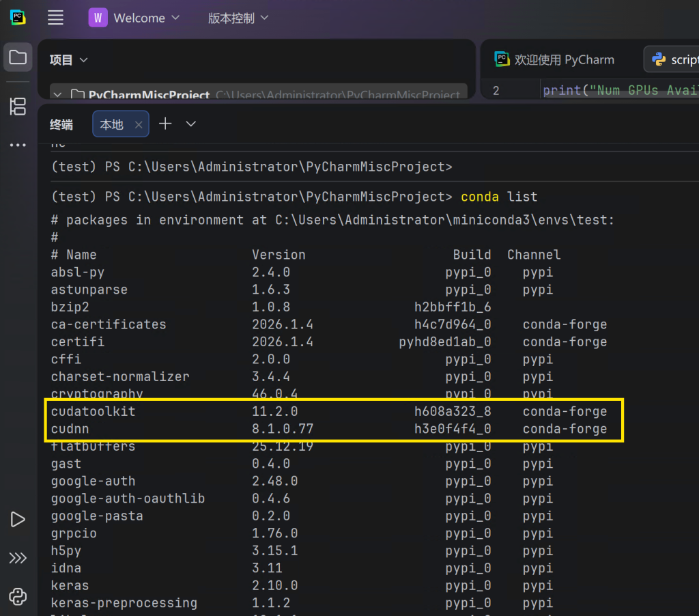The height and width of the screenshot is (616, 699).
Task: Open the Structure tool window
Action: click(18, 107)
